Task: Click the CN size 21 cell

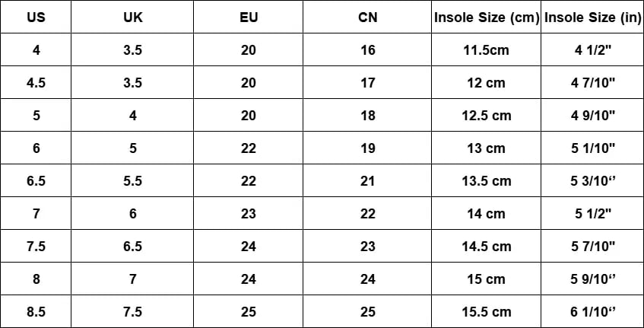Action: [367, 180]
